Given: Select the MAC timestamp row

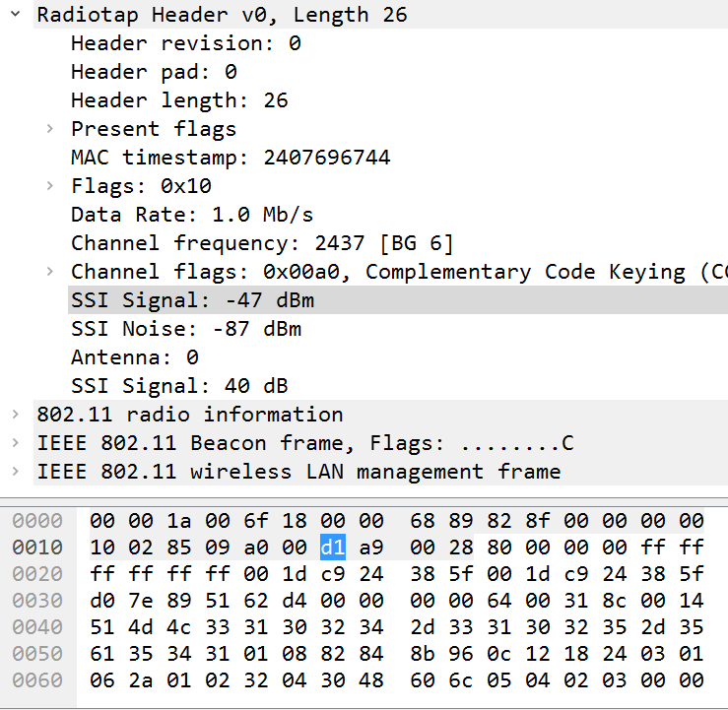Looking at the screenshot, I should 399,158.
